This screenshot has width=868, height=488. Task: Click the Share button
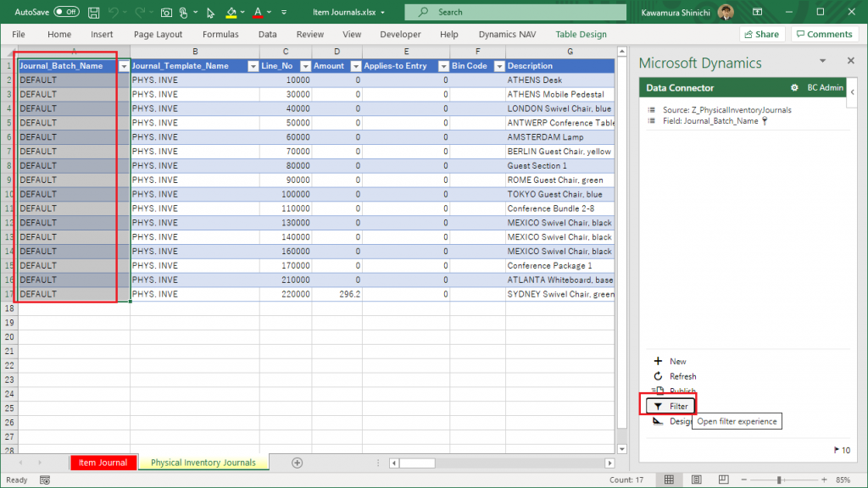[x=762, y=34]
